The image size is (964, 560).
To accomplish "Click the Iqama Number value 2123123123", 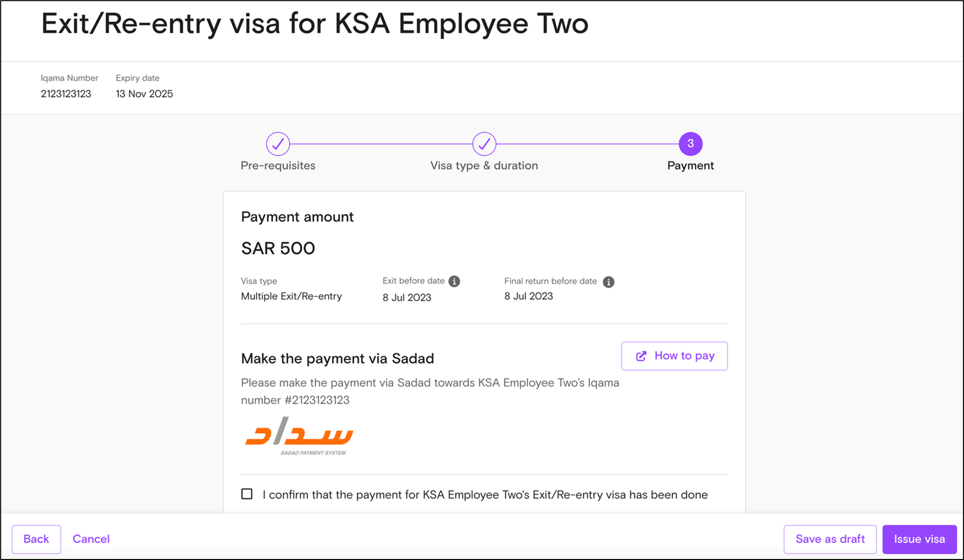I will tap(66, 94).
